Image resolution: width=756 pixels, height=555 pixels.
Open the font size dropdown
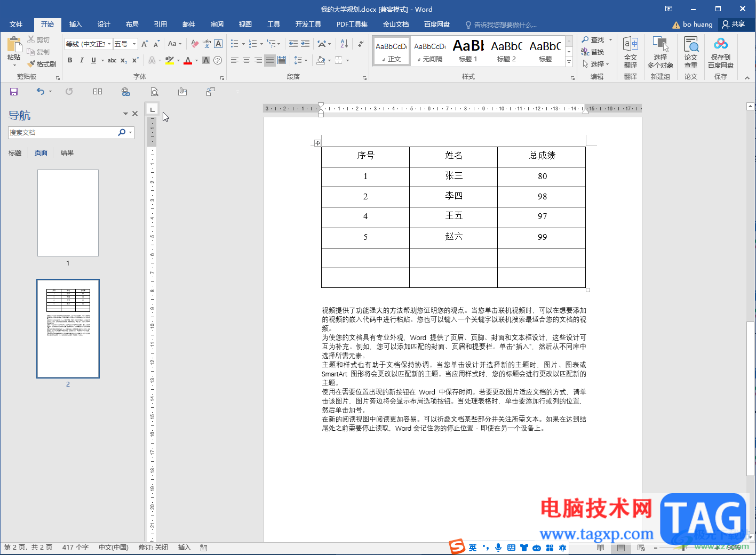tap(134, 44)
